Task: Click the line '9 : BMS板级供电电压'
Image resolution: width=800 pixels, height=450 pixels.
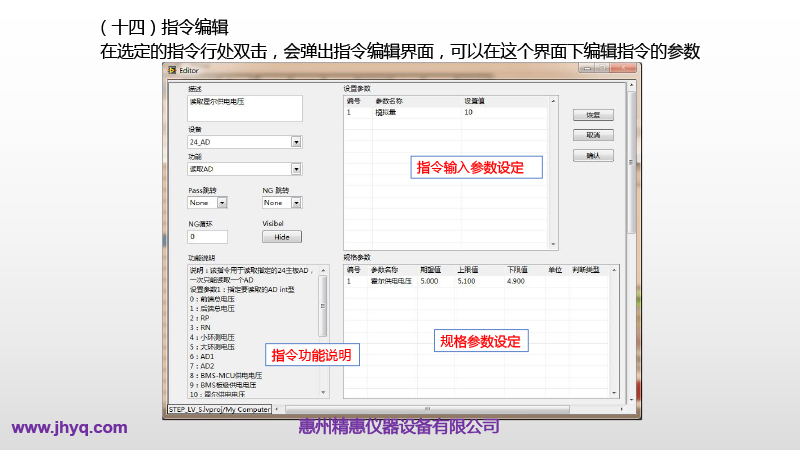Action: tap(223, 385)
